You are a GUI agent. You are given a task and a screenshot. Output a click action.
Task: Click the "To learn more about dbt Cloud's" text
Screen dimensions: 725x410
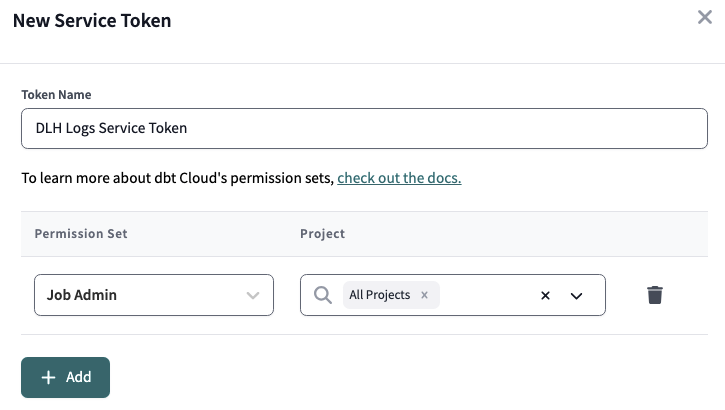click(x=177, y=179)
